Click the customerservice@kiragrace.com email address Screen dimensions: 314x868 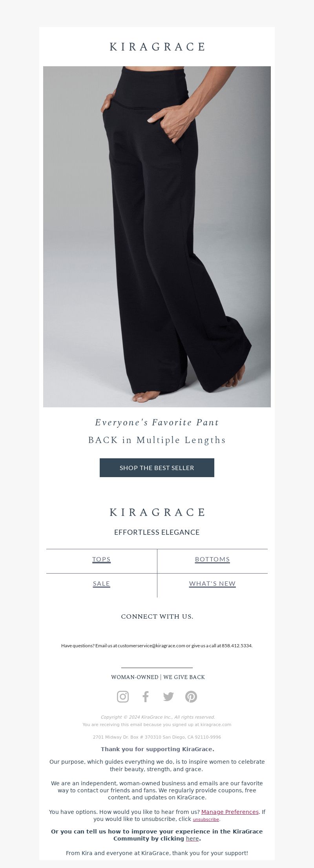click(x=152, y=646)
